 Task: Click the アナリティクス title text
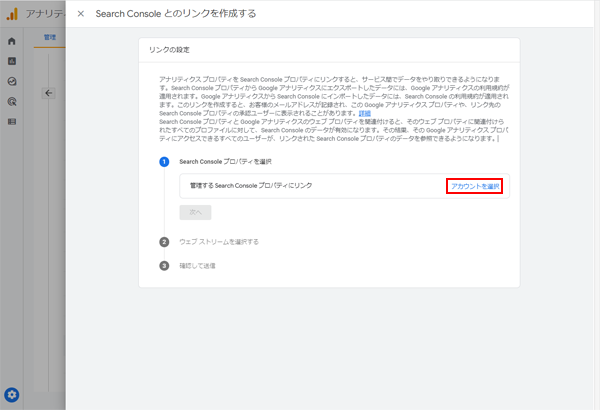tap(45, 14)
